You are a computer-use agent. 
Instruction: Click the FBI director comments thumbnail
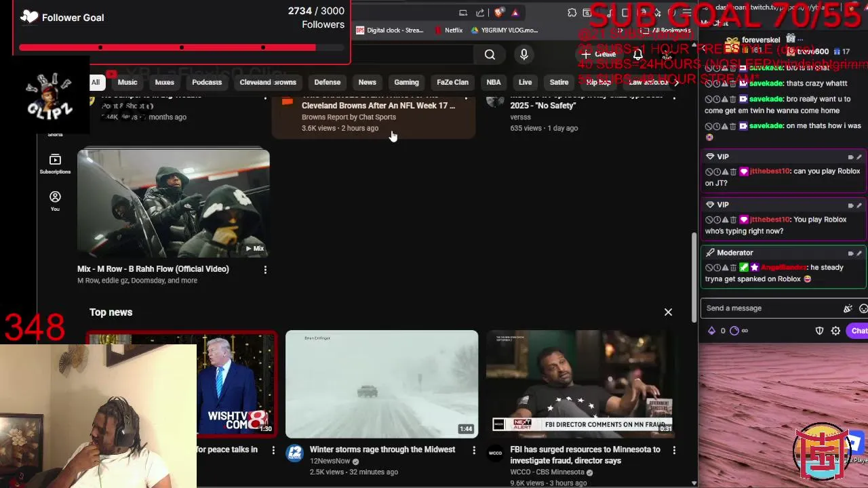point(580,384)
